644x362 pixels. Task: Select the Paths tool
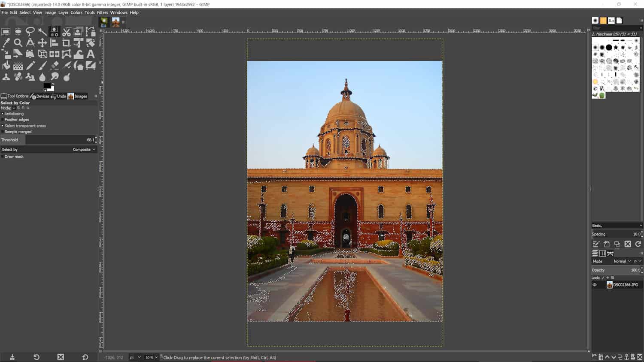pos(90,31)
